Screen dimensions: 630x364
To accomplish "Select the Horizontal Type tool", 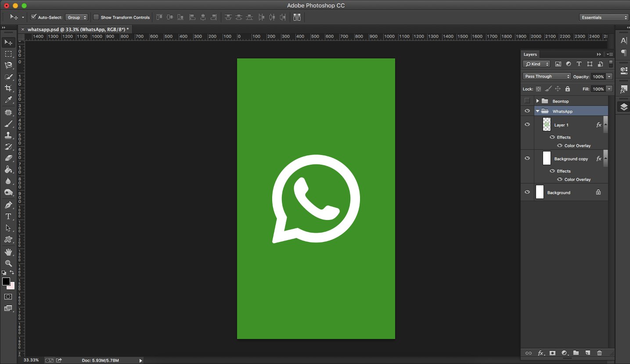I will (8, 216).
